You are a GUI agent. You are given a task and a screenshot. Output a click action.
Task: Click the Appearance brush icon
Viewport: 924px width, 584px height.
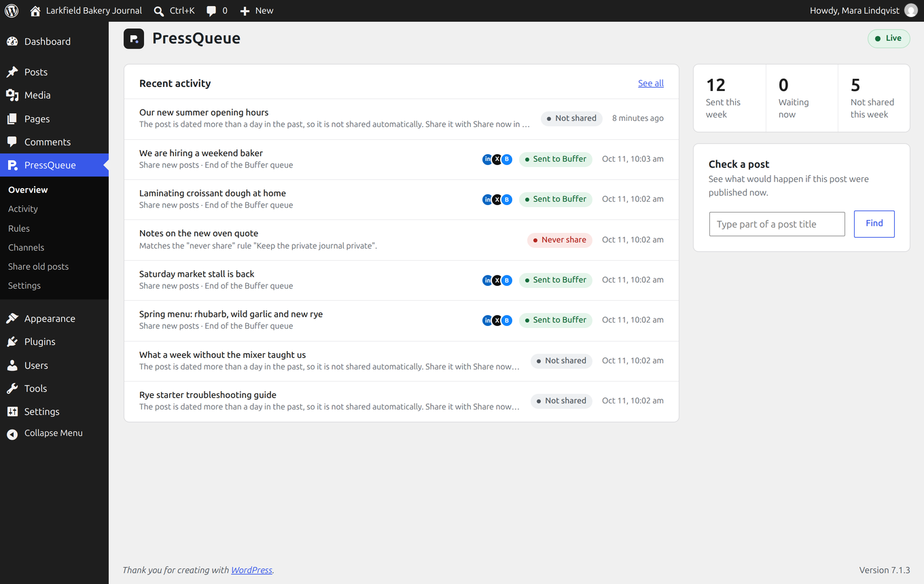tap(12, 318)
